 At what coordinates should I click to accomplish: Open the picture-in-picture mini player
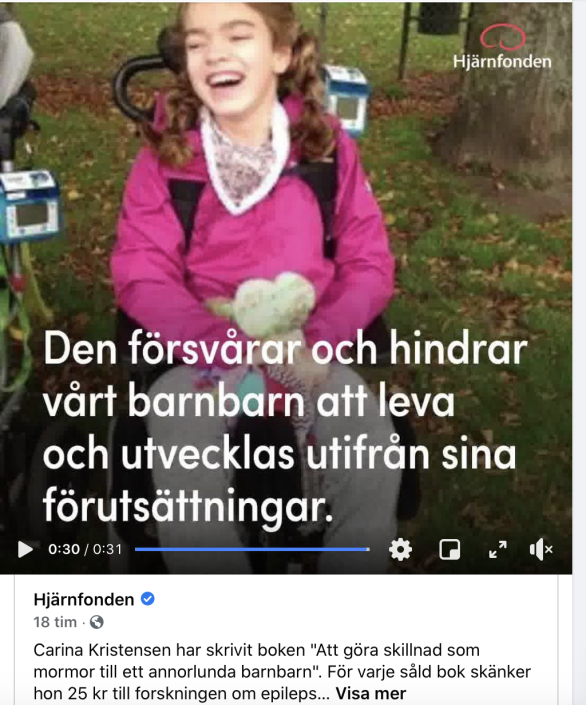point(449,549)
